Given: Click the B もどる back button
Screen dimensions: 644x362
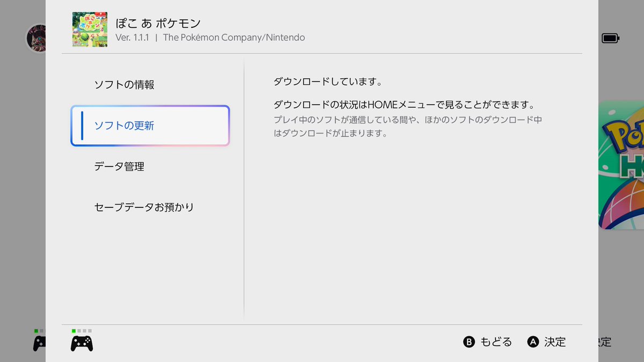Looking at the screenshot, I should click(x=487, y=342).
